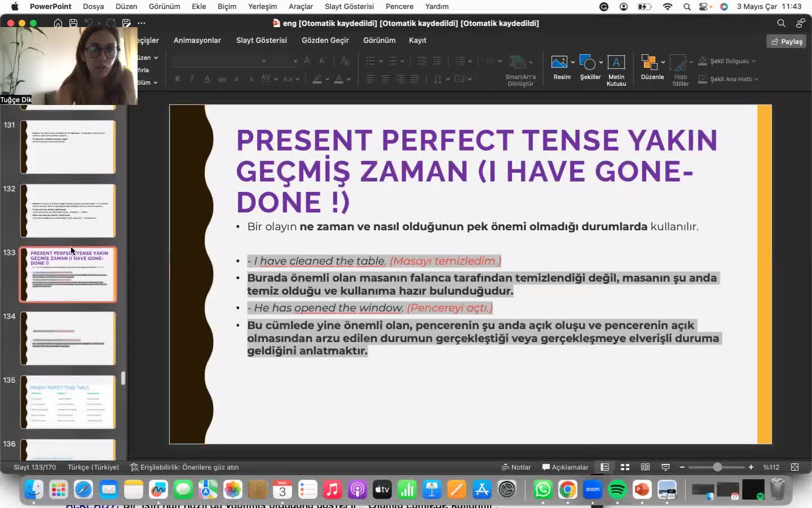Open Google Chrome from the Dock

(x=568, y=489)
